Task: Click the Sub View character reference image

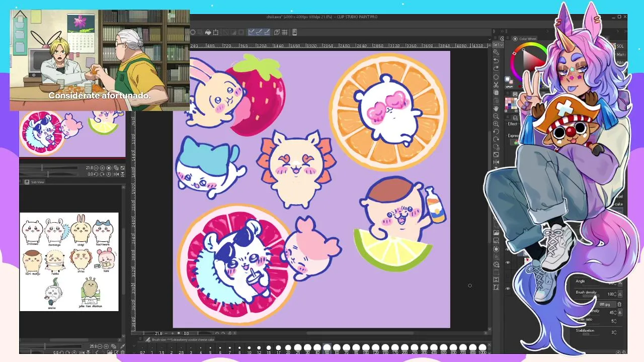Action: (x=69, y=262)
